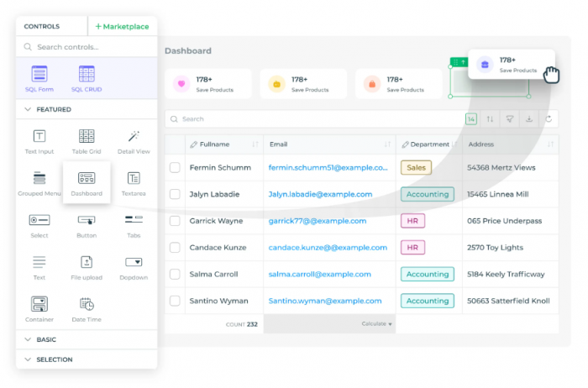
Task: Open the Marketplace tab
Action: [x=123, y=27]
